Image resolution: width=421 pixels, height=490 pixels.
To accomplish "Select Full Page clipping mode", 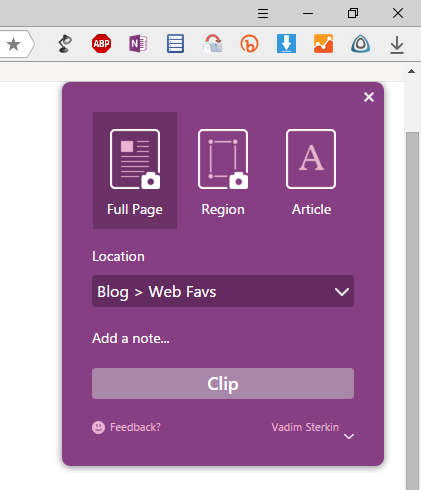I will click(135, 170).
